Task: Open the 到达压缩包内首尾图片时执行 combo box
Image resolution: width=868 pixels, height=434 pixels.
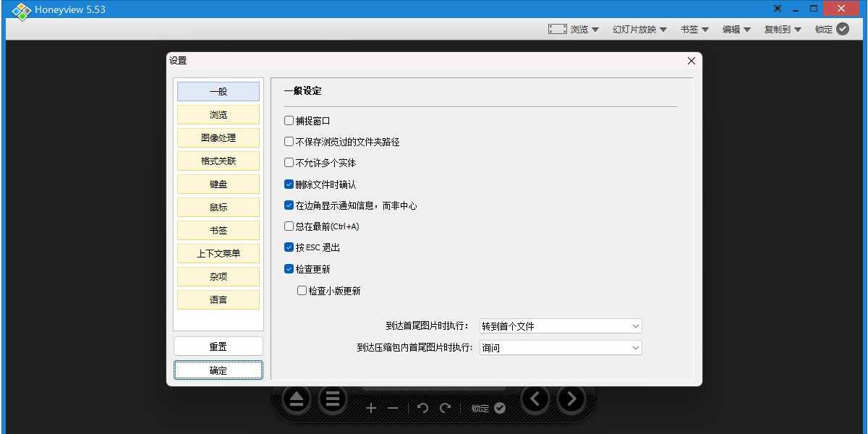Action: tap(561, 348)
